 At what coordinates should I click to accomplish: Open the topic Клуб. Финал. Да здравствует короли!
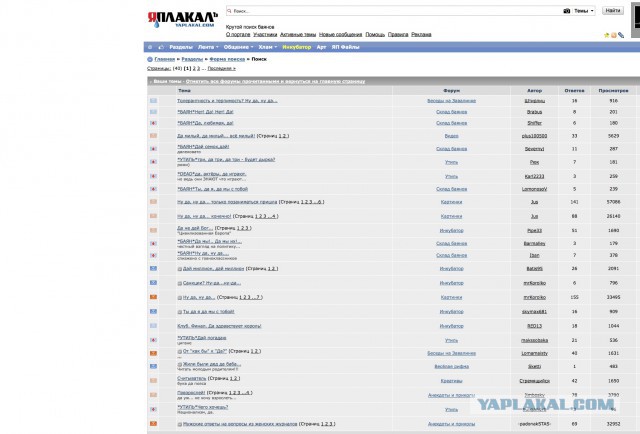pos(219,326)
